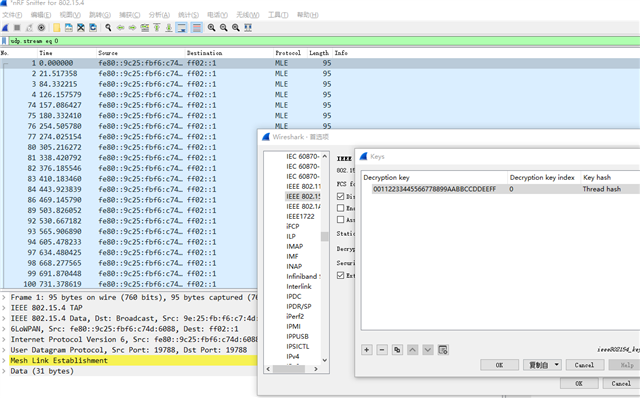640x398 pixels.
Task: Expand Mesh Link Establishment row
Action: click(4, 360)
